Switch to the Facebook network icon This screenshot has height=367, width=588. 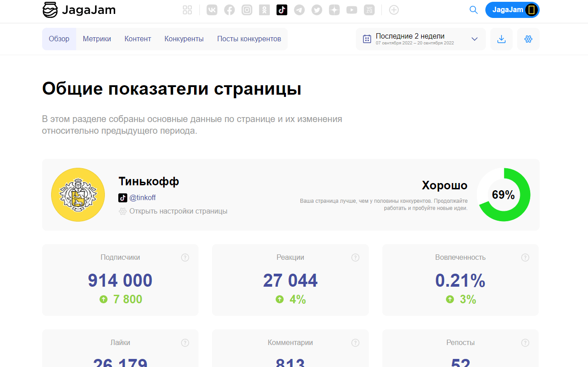tap(229, 10)
